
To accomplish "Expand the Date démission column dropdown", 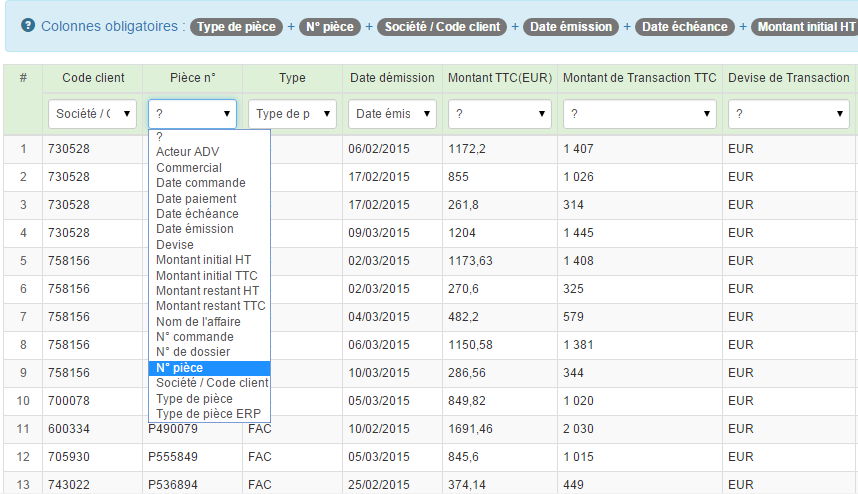I will click(392, 114).
